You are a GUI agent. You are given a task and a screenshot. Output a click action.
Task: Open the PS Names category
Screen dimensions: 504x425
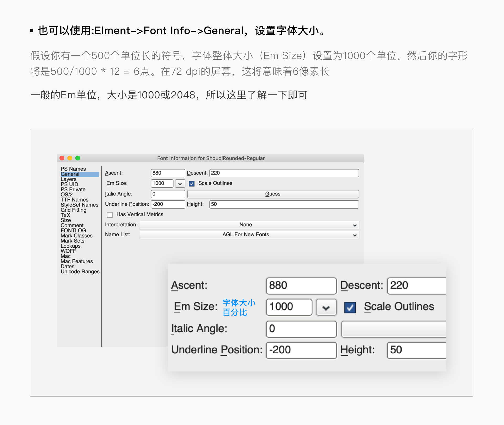pos(73,169)
